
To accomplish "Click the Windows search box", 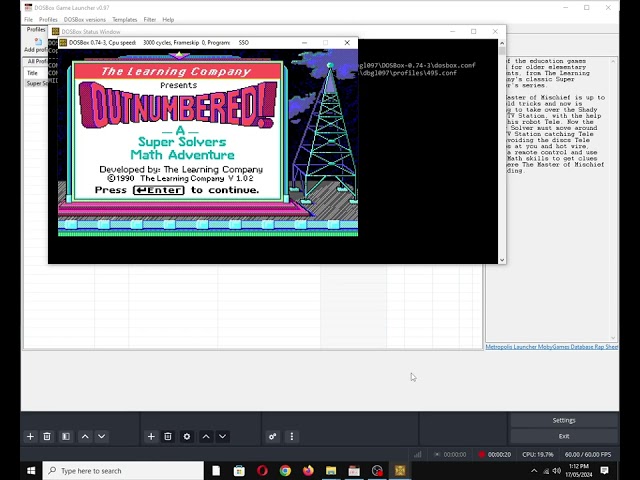I will (123, 471).
